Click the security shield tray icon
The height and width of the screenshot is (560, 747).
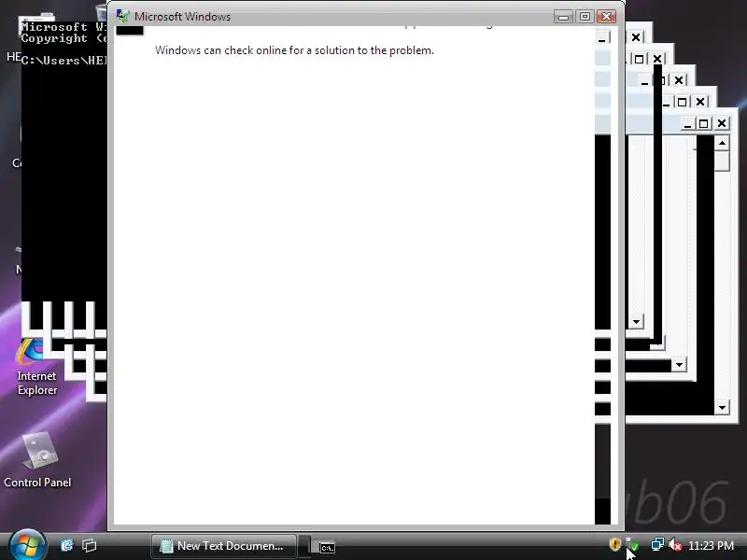[614, 544]
